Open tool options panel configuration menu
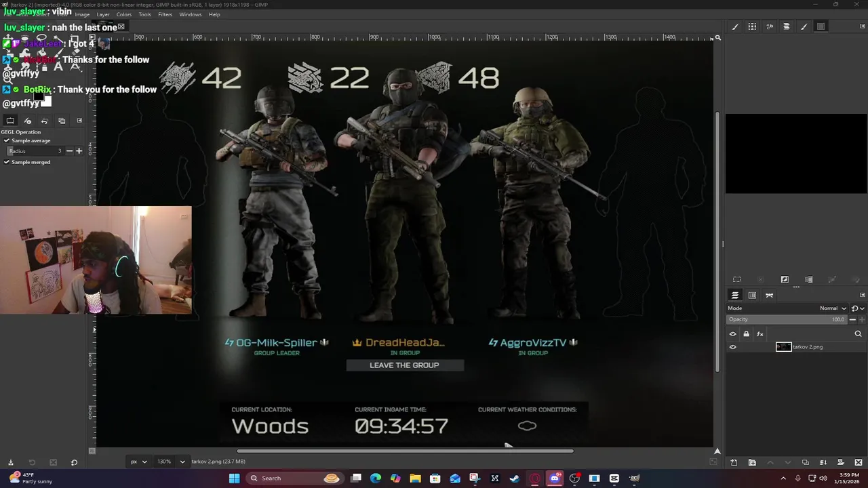The width and height of the screenshot is (868, 488). 79,121
